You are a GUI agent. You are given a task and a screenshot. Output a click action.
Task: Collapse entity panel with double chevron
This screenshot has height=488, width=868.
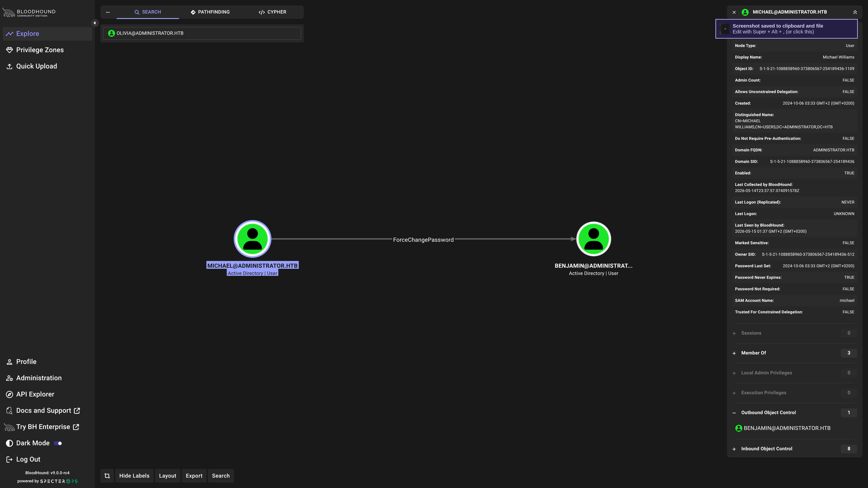point(855,12)
